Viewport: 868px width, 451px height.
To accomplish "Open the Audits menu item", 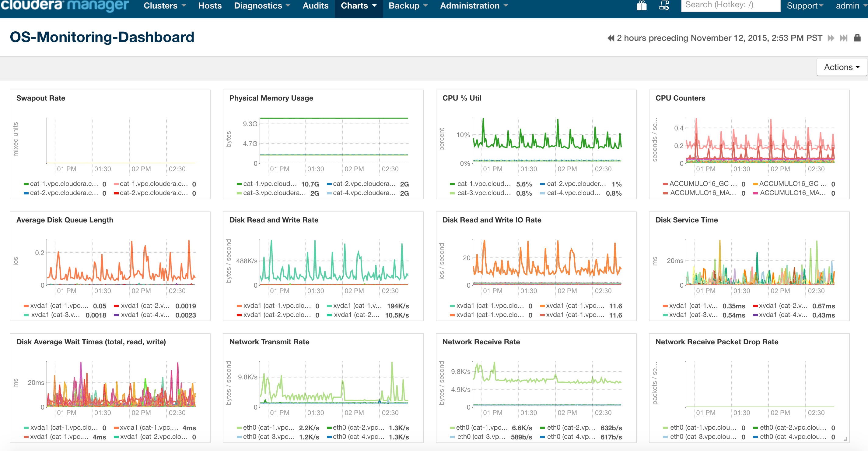I will (315, 6).
